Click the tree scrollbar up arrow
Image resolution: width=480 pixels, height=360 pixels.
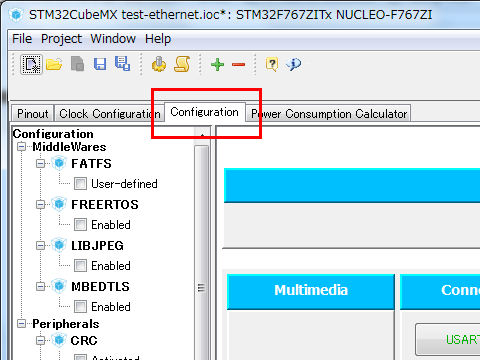202,136
